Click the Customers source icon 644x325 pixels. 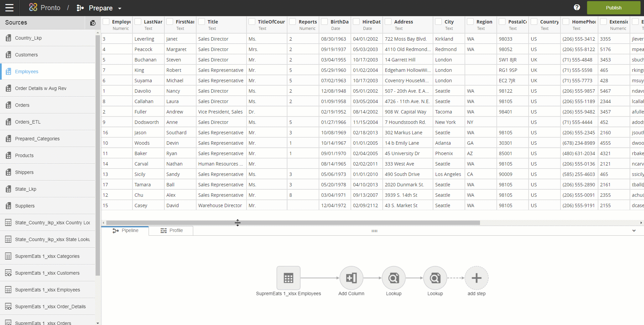tap(8, 55)
